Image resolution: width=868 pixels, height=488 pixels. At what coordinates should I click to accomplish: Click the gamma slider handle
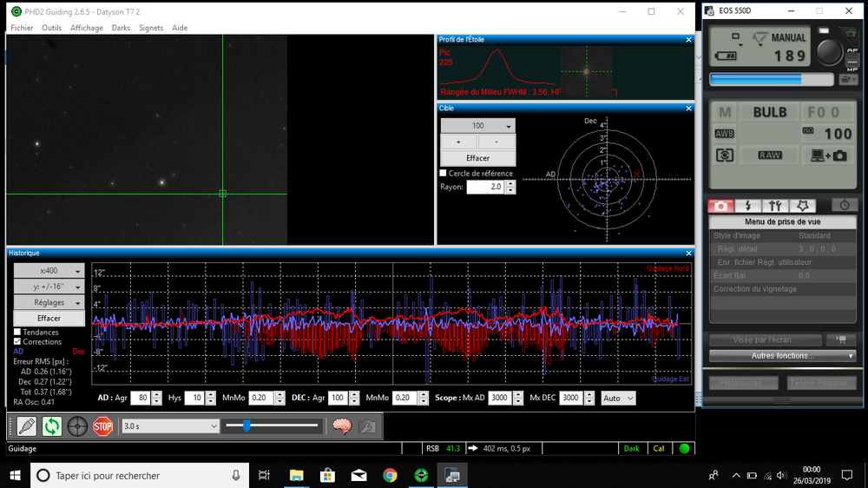247,425
